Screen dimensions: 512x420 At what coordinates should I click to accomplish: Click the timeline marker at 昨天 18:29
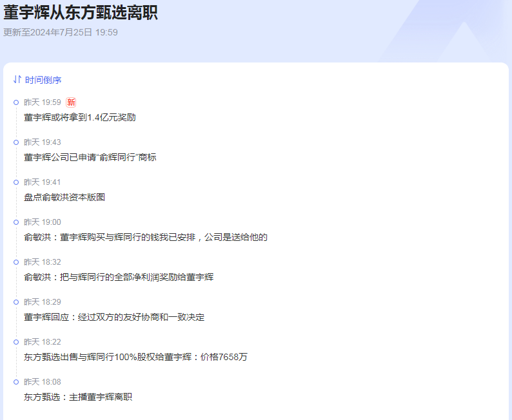point(16,302)
